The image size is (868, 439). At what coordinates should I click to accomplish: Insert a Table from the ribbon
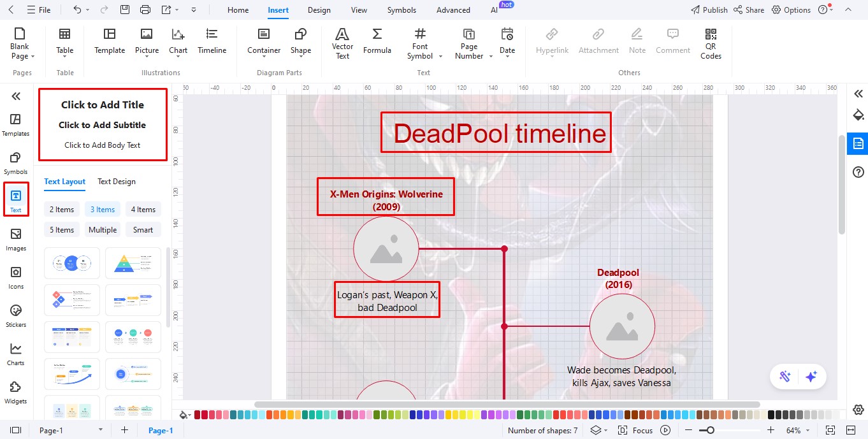pyautogui.click(x=65, y=42)
